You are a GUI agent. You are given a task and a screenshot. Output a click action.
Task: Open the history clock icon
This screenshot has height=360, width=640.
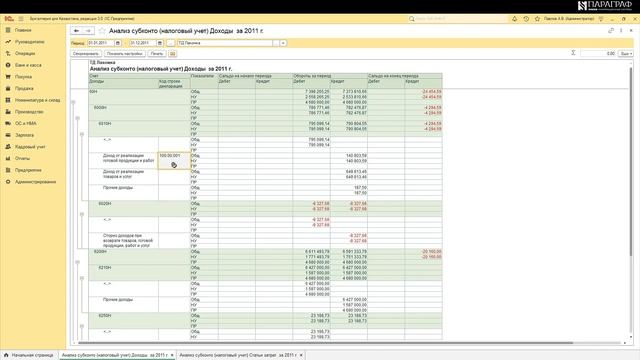point(526,19)
